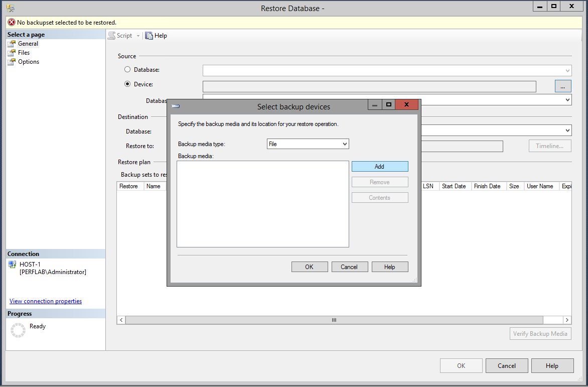Viewport: 588px width, 387px height.
Task: Open the Backup media type dropdown
Action: (x=345, y=144)
